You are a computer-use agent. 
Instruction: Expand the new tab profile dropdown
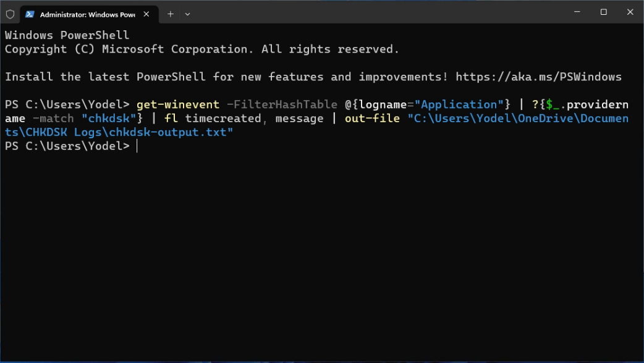pyautogui.click(x=188, y=14)
